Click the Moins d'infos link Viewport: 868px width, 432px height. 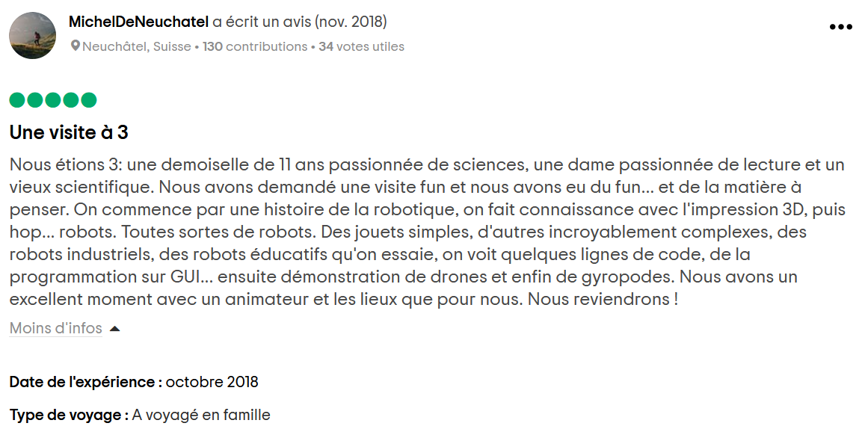click(x=56, y=328)
